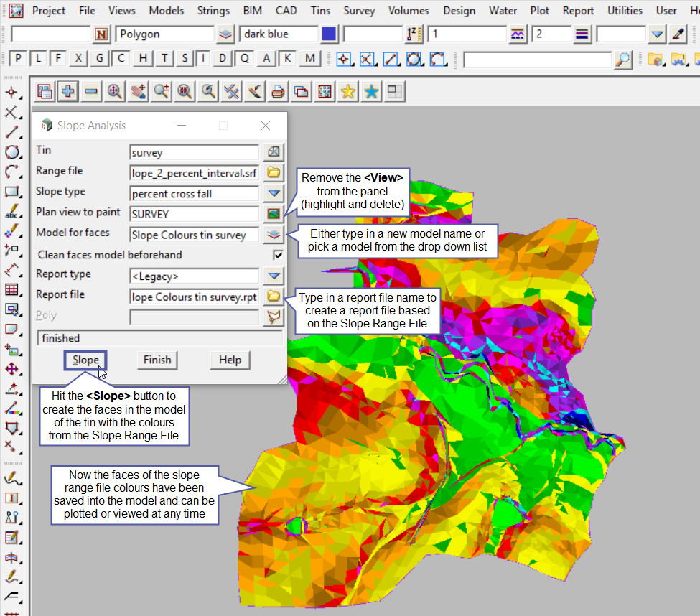Browse for Range file with folder icon

[x=274, y=172]
